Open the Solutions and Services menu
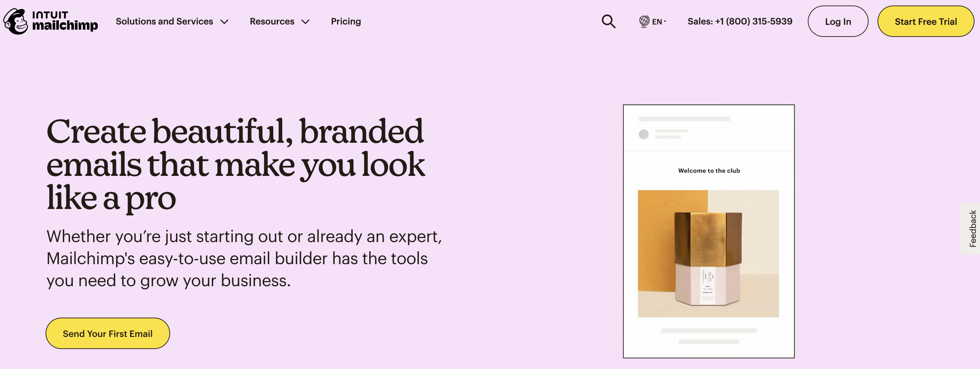 (164, 21)
